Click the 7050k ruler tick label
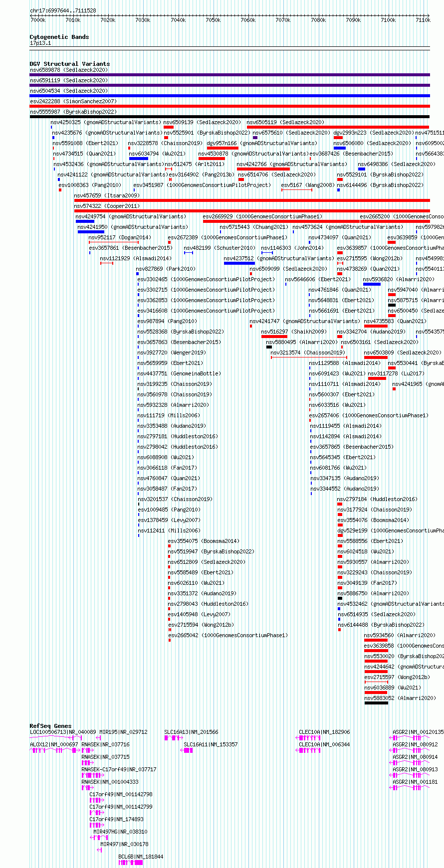Viewport: 444px width, 868px height. [x=213, y=20]
